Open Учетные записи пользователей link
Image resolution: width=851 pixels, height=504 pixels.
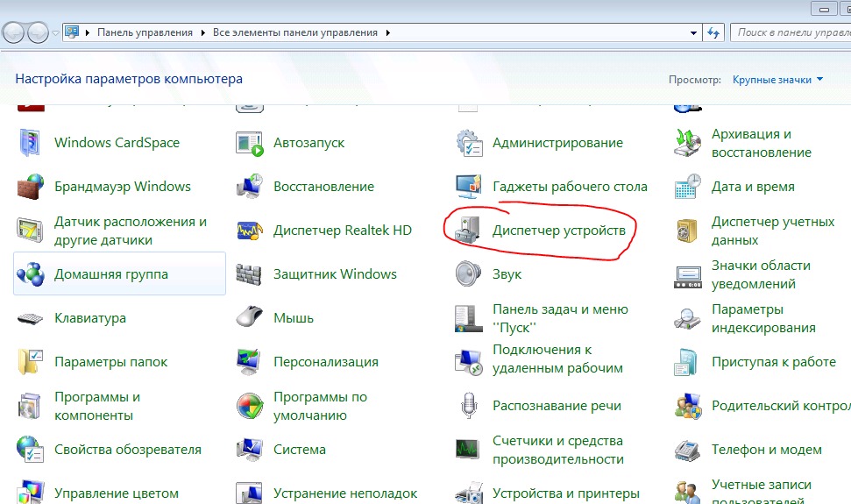[x=762, y=492]
